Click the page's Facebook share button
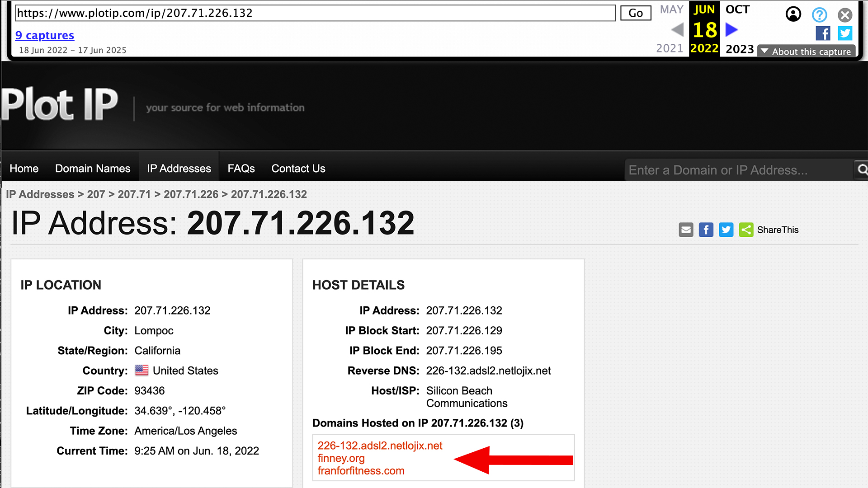Viewport: 868px width, 488px height. click(x=706, y=230)
